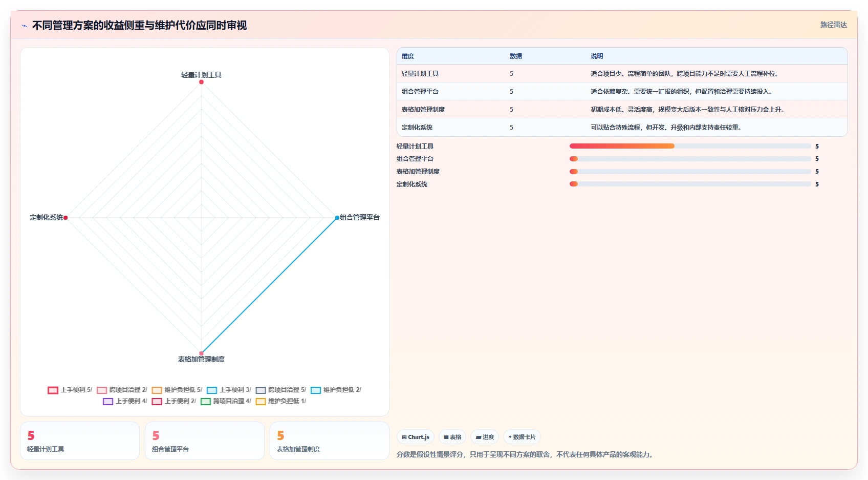Click the footnote beginning 分数是假设性情景评分
Screen dimensions: 868x480
(526, 454)
